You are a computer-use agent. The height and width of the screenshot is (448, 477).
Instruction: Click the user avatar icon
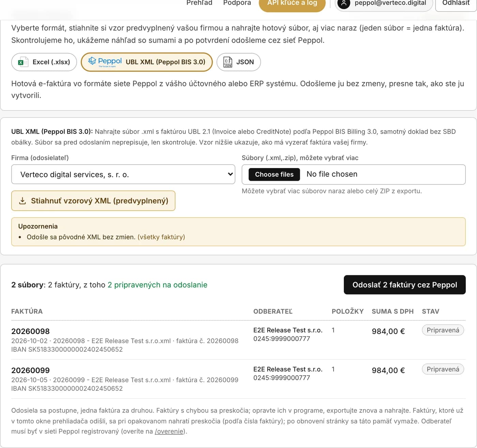(344, 3)
